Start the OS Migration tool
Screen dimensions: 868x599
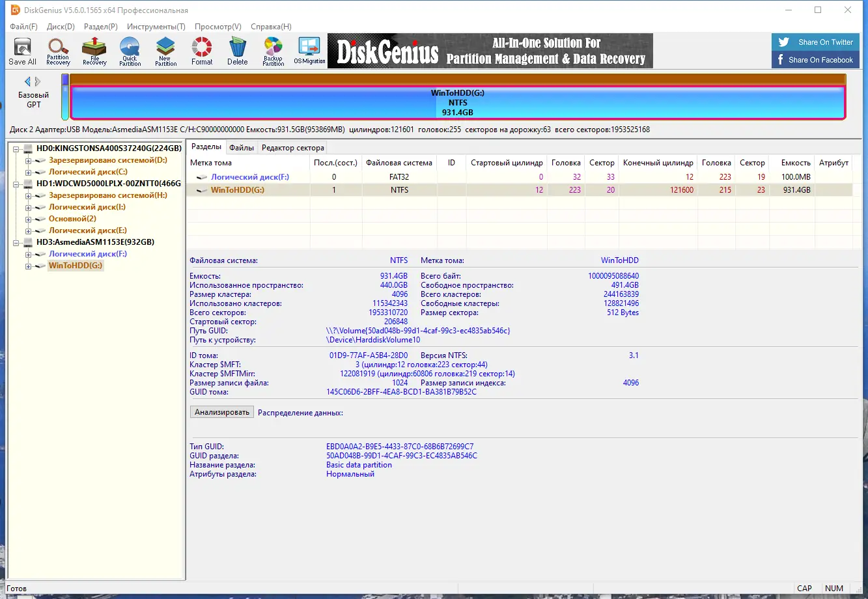coord(309,51)
